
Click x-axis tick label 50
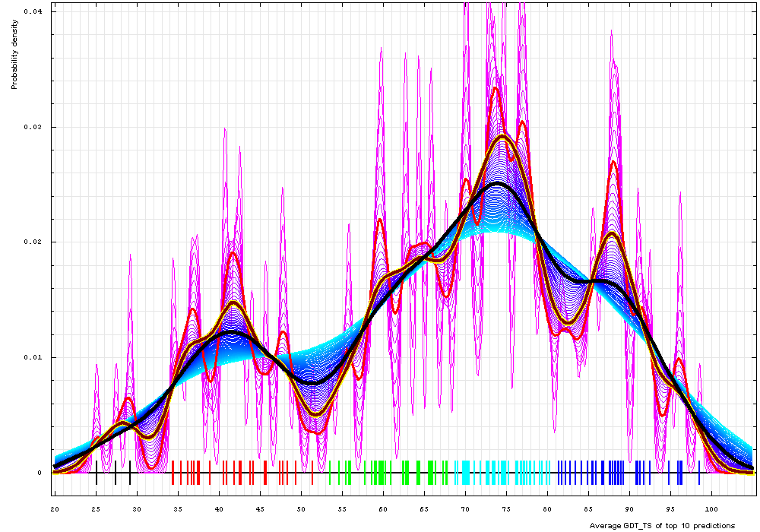[x=301, y=507]
